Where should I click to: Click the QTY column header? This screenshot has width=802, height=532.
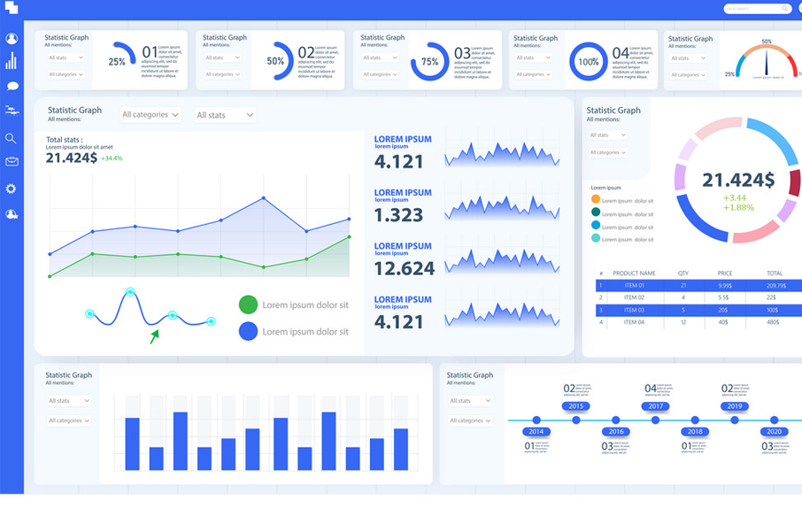[x=683, y=274]
